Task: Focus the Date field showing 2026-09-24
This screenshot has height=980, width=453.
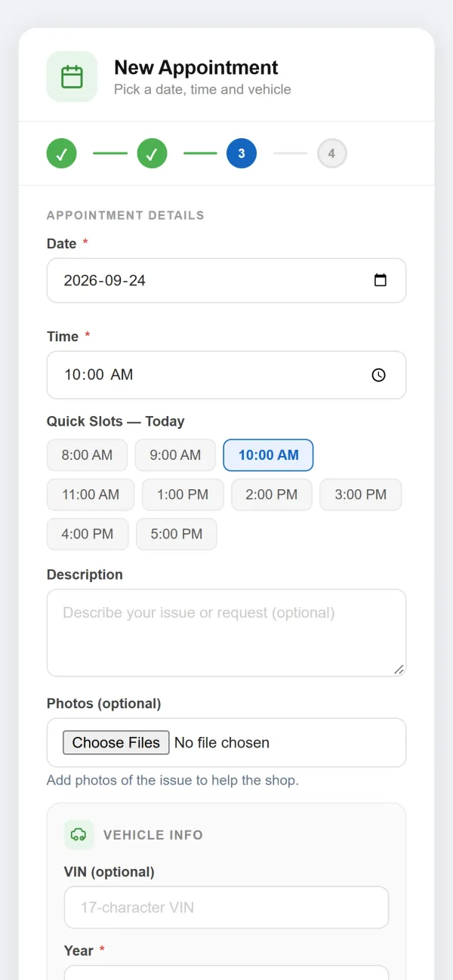Action: point(226,281)
